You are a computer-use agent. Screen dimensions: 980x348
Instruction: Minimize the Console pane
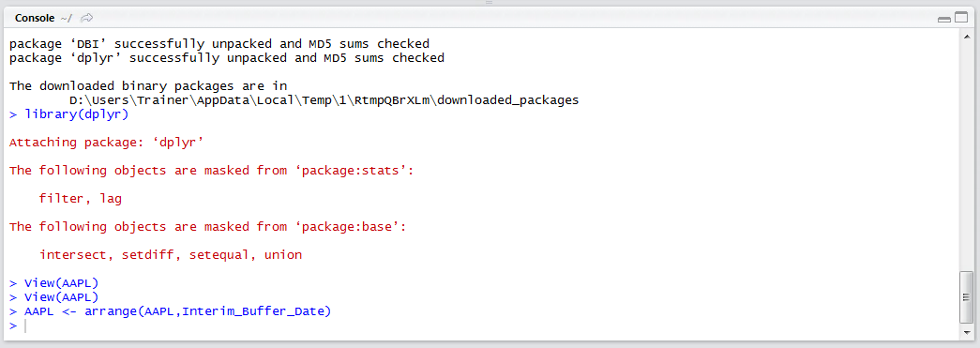click(x=943, y=20)
